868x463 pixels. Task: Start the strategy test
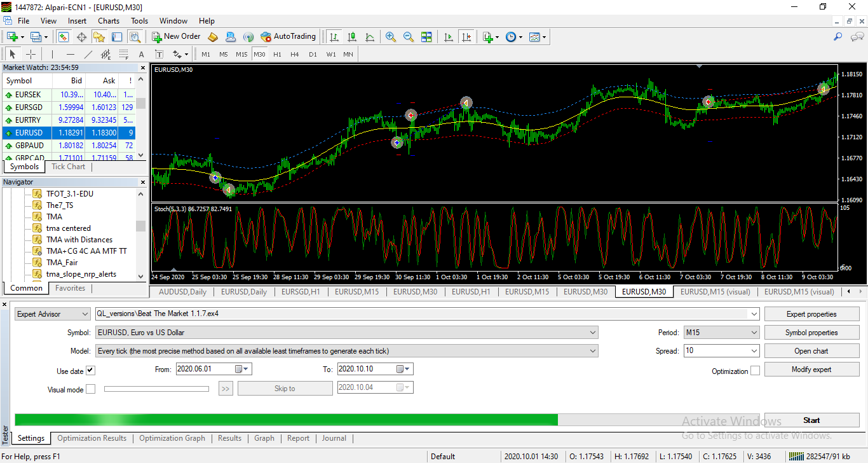(x=811, y=420)
